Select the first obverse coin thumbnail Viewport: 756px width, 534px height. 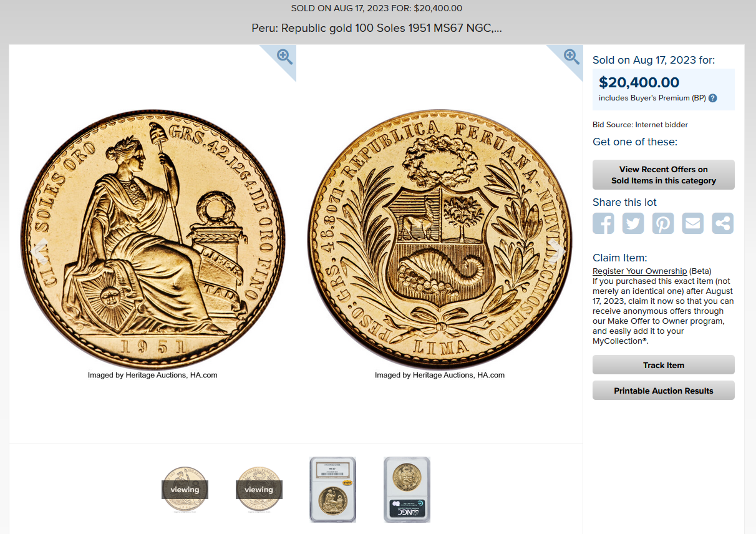click(x=185, y=489)
